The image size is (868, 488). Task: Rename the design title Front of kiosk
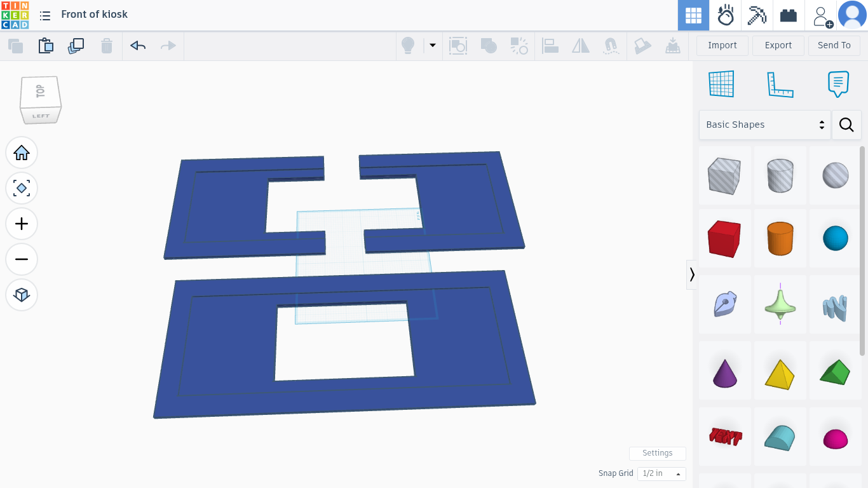(x=94, y=14)
